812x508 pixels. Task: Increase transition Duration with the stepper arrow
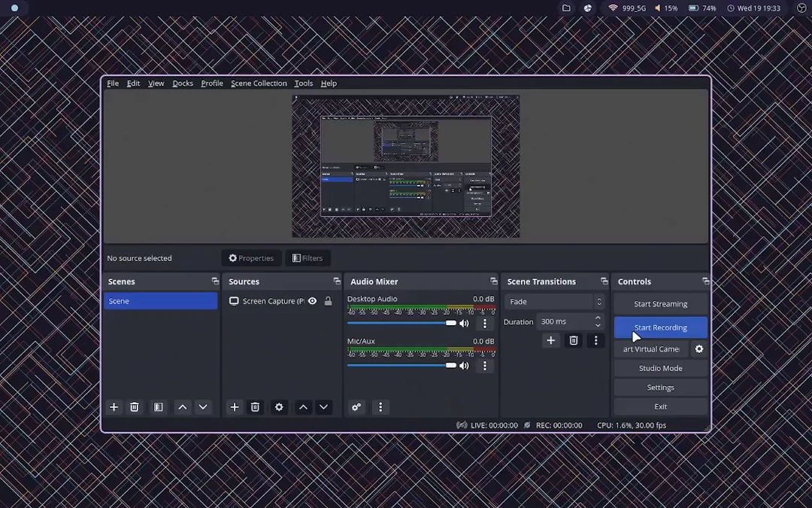(x=598, y=317)
